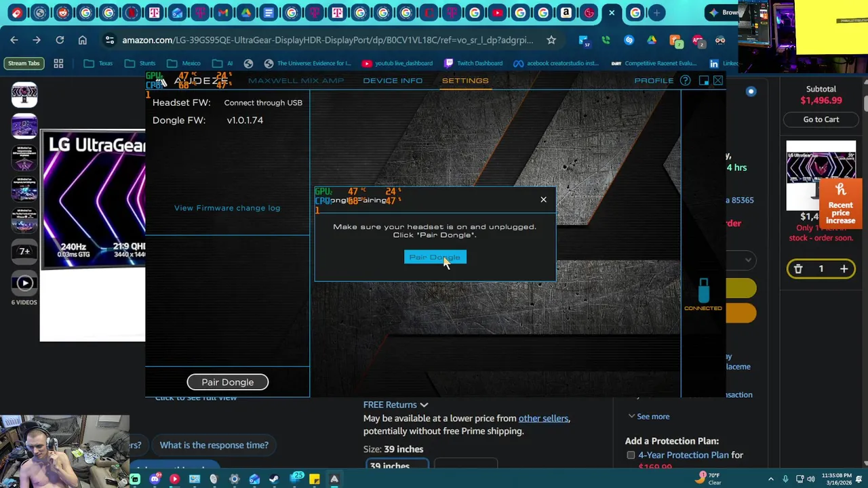Click the phone extension icon in toolbar
Screen dimensions: 868x488
coord(606,40)
